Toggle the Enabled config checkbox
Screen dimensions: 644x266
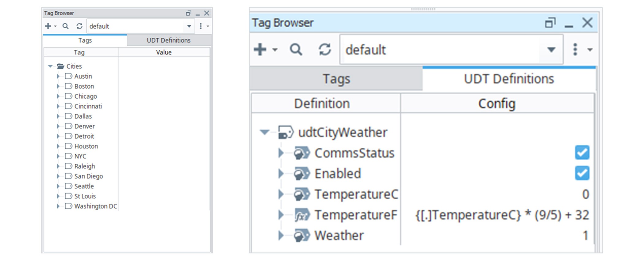[582, 173]
